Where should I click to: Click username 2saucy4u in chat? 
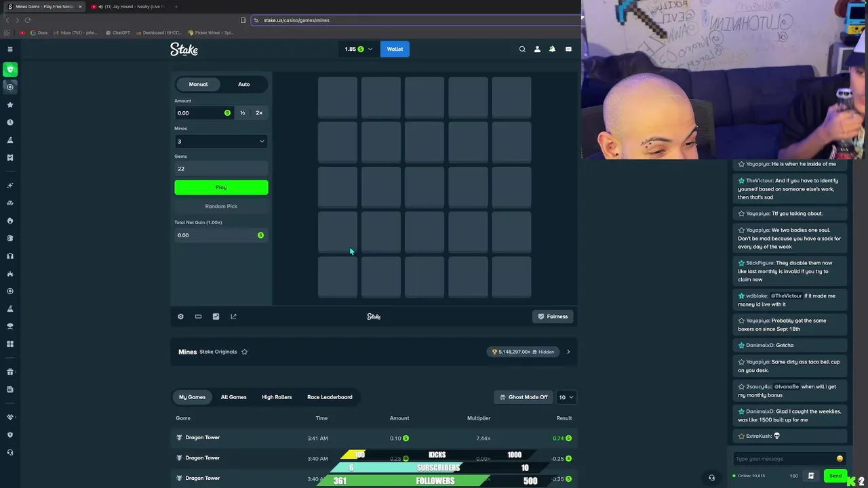759,387
